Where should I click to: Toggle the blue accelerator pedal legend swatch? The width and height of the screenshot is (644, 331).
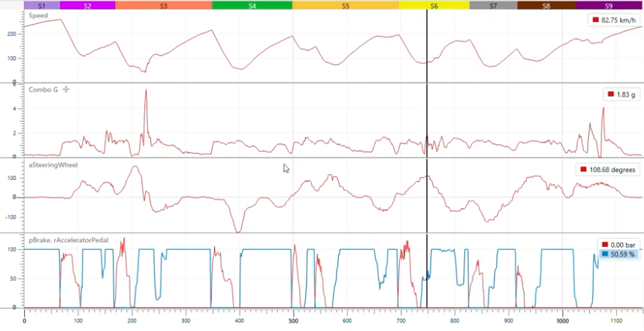tap(606, 254)
